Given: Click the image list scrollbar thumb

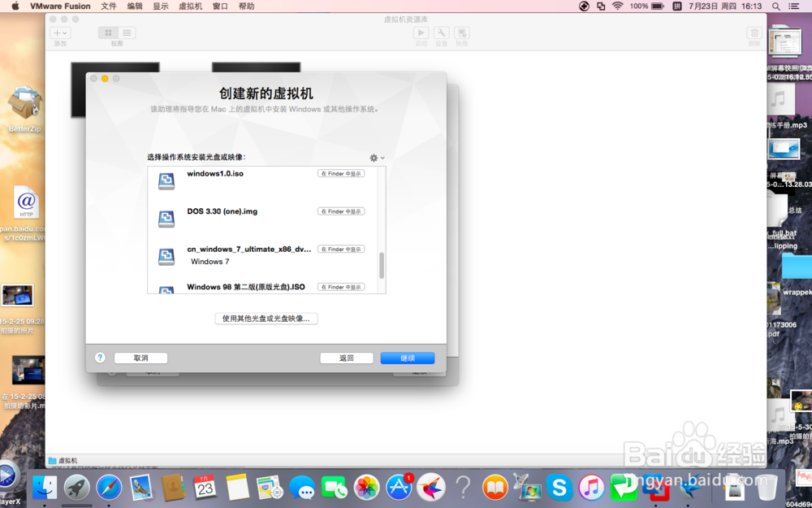Looking at the screenshot, I should point(382,266).
